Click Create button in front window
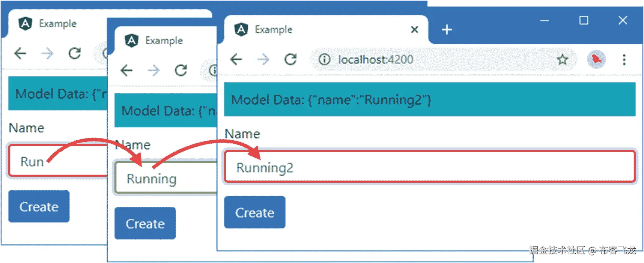 pos(255,212)
